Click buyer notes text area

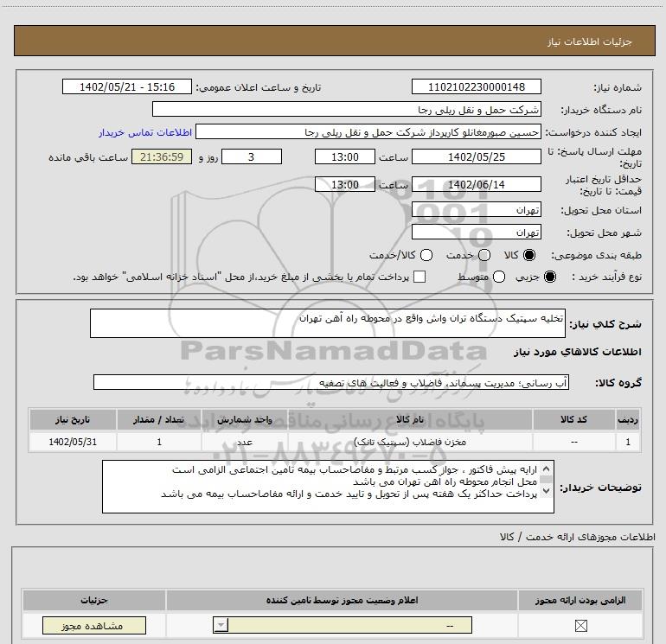(328, 487)
